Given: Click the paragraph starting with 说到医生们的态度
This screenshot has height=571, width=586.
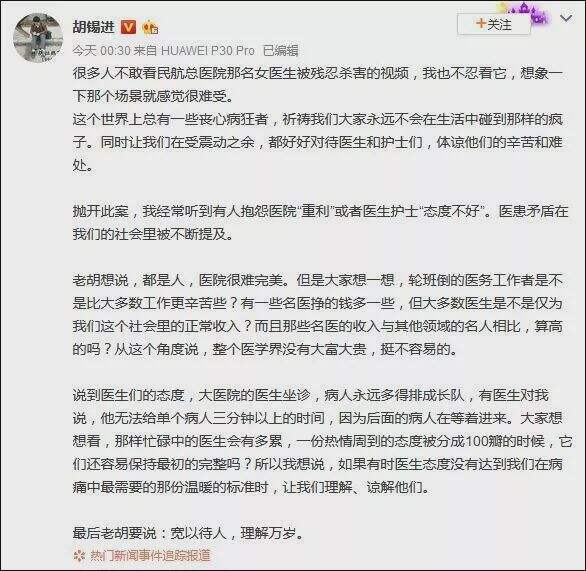Looking at the screenshot, I should pyautogui.click(x=323, y=441).
